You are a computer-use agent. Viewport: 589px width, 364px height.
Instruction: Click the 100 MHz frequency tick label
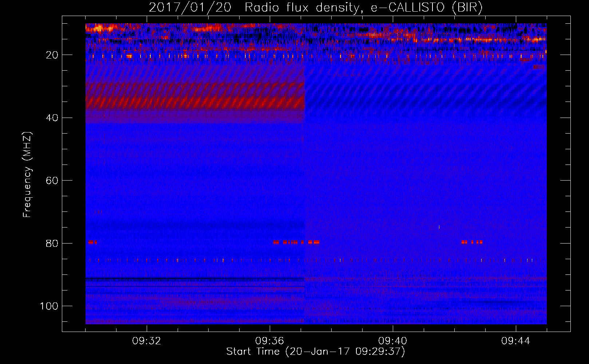click(x=49, y=306)
